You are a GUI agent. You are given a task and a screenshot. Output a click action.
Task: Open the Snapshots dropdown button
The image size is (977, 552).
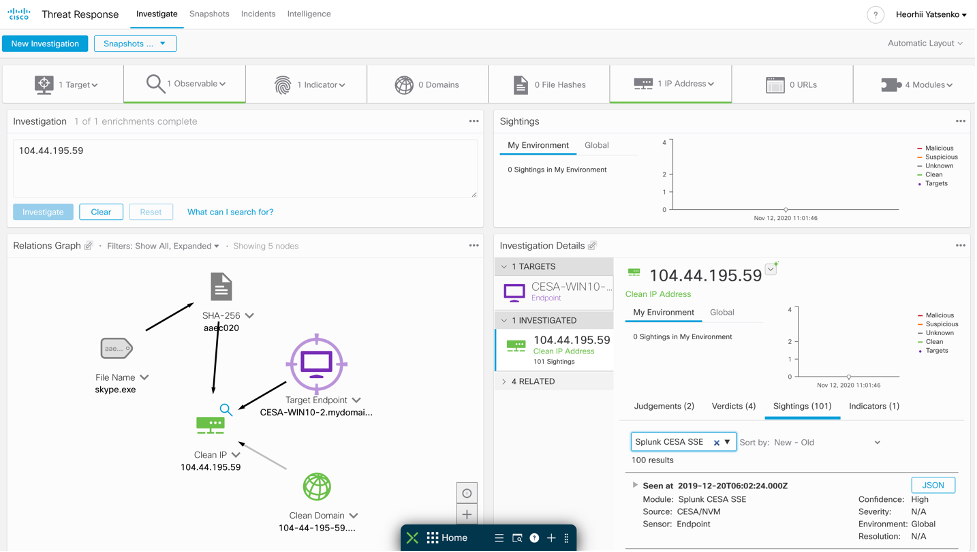tap(135, 44)
